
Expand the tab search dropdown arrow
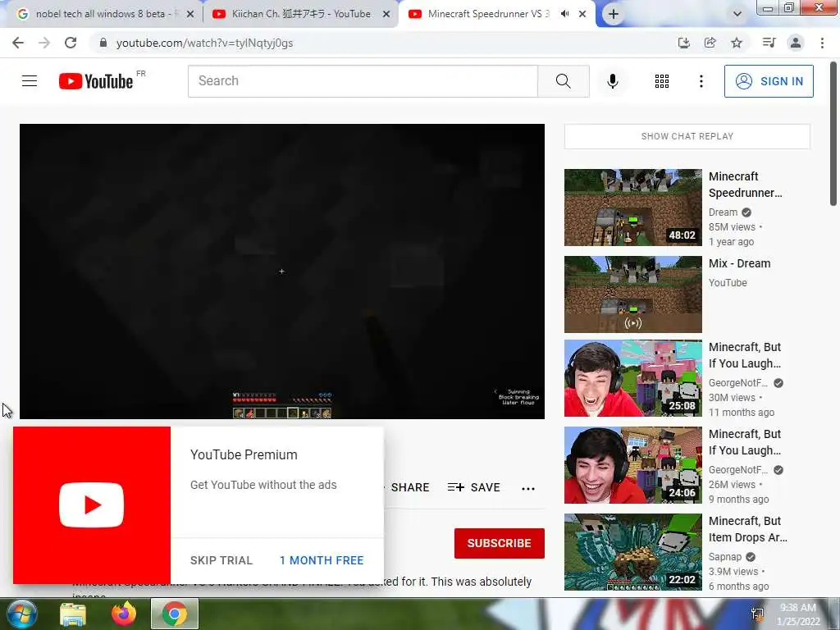(737, 14)
